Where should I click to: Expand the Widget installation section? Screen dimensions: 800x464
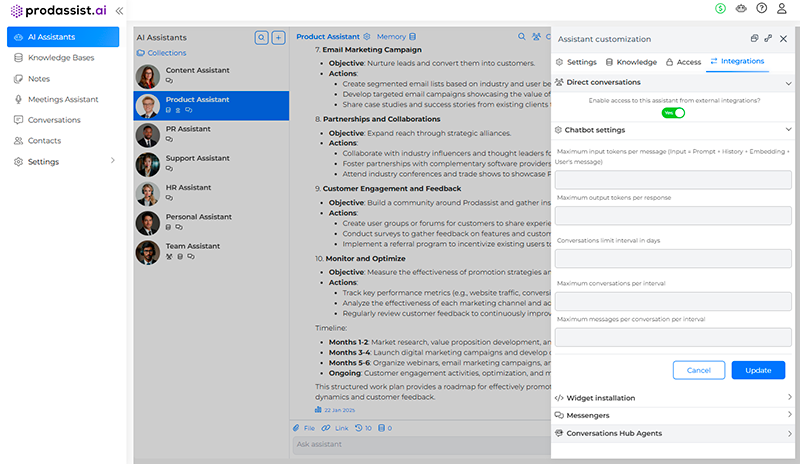click(670, 397)
